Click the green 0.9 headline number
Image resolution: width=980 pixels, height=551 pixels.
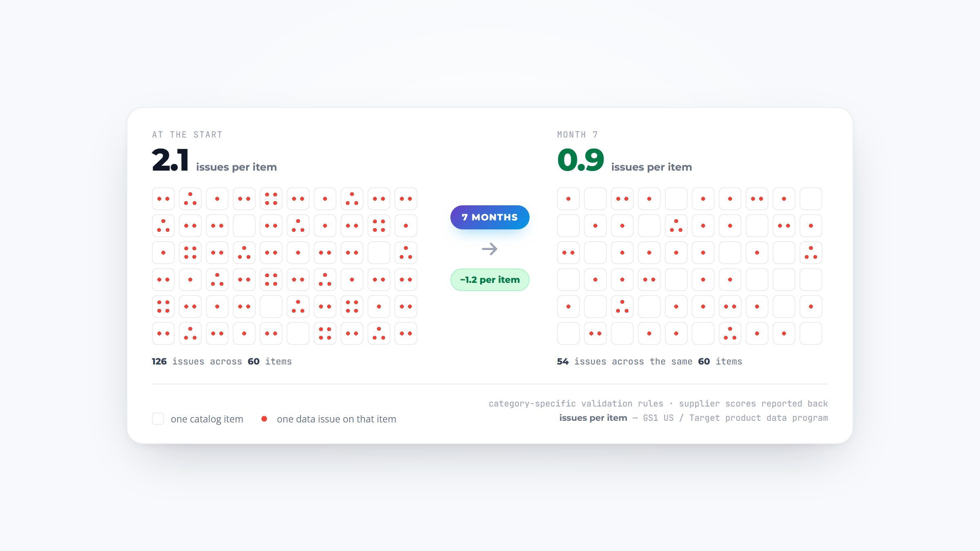pos(580,160)
